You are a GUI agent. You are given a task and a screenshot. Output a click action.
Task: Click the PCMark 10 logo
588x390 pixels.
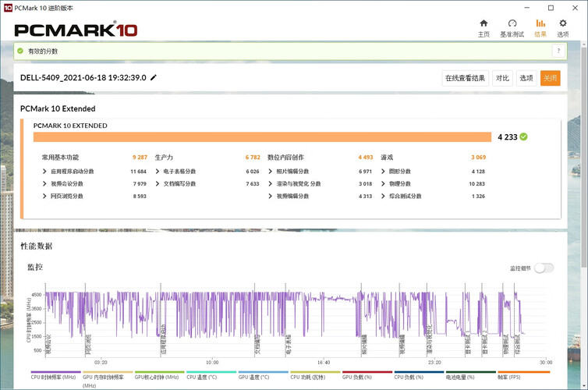pyautogui.click(x=76, y=30)
